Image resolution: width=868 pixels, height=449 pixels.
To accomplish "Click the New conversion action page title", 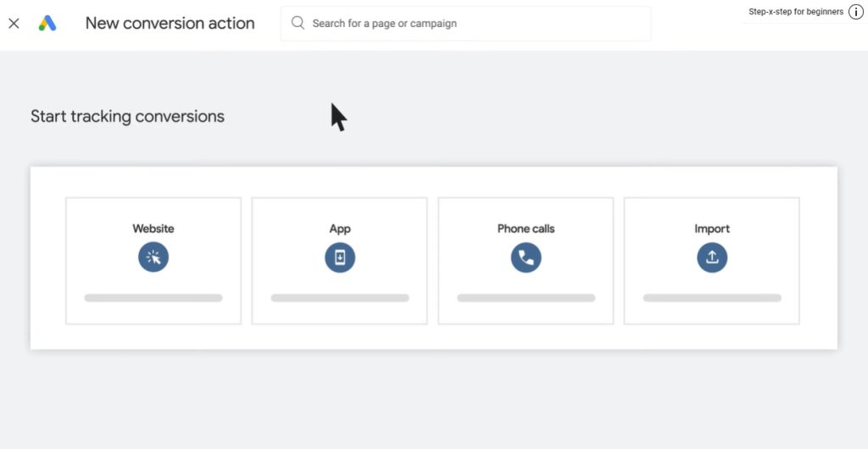I will pyautogui.click(x=170, y=23).
